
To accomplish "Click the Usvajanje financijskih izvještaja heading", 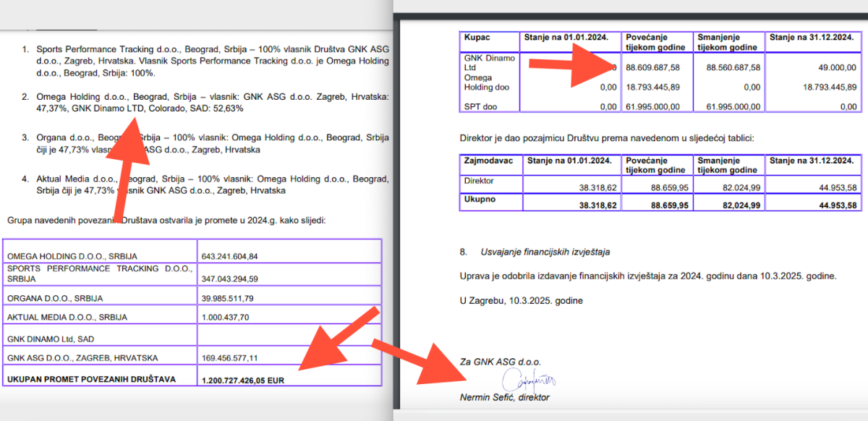I will [x=545, y=252].
